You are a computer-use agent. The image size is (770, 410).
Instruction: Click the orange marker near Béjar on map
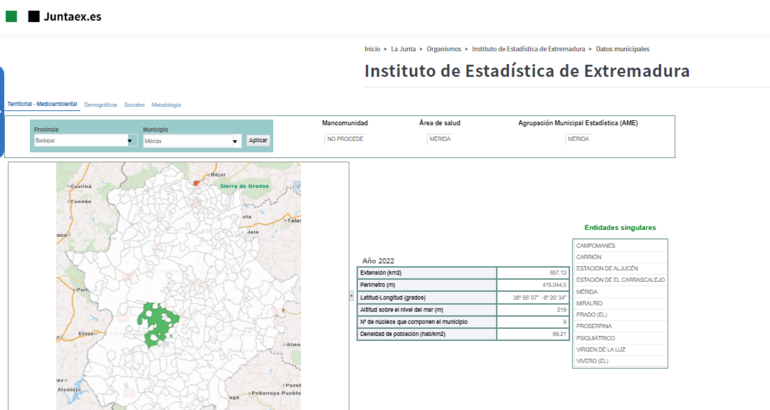(x=196, y=184)
